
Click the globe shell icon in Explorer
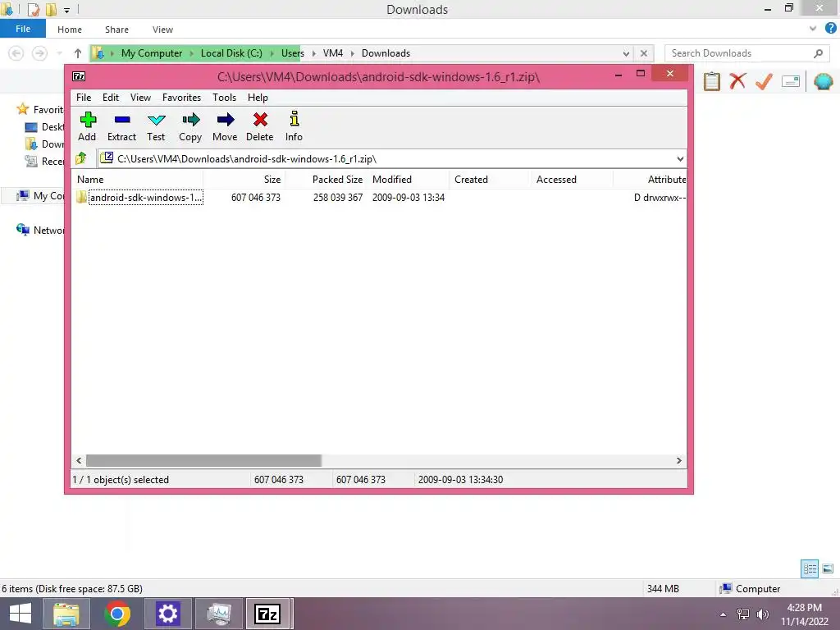point(824,81)
